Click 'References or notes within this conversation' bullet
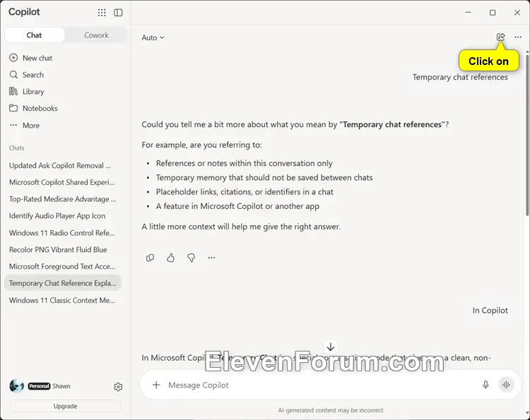Image resolution: width=530 pixels, height=420 pixels. coord(245,163)
